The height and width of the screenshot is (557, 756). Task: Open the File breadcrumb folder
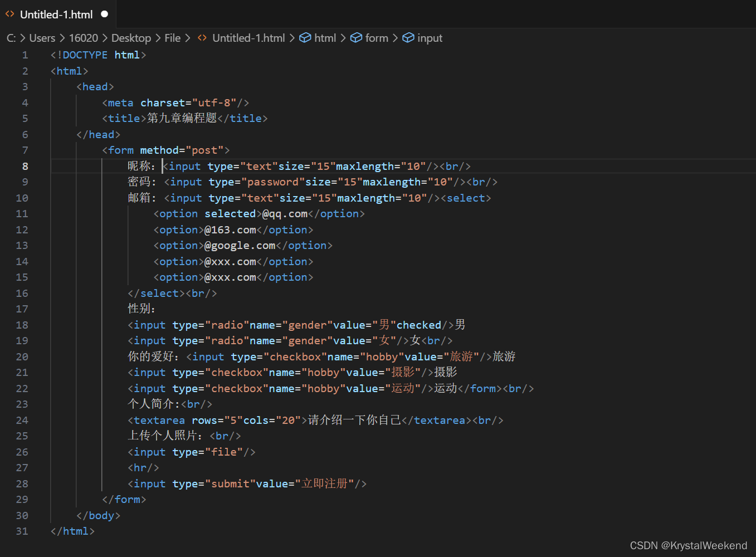tap(173, 38)
